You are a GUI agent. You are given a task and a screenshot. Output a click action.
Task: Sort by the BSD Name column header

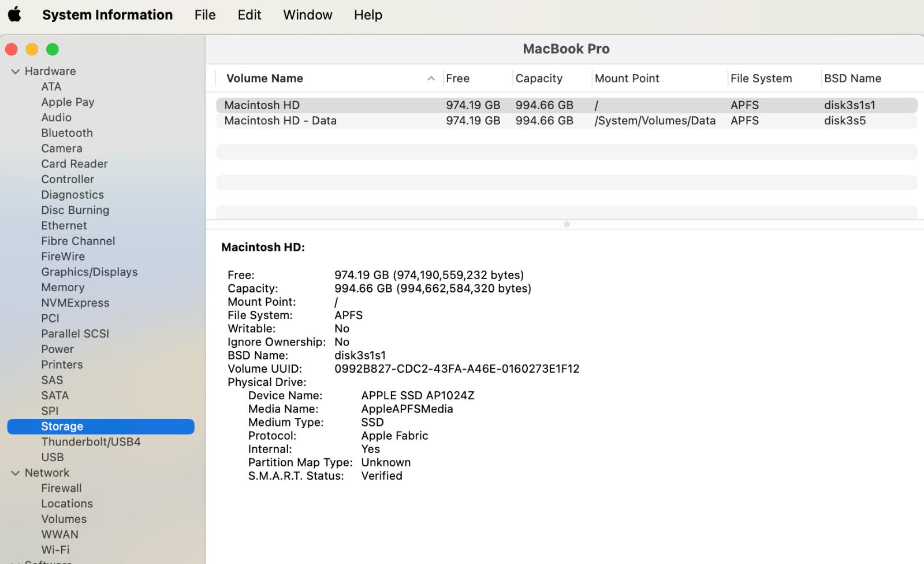pos(852,79)
